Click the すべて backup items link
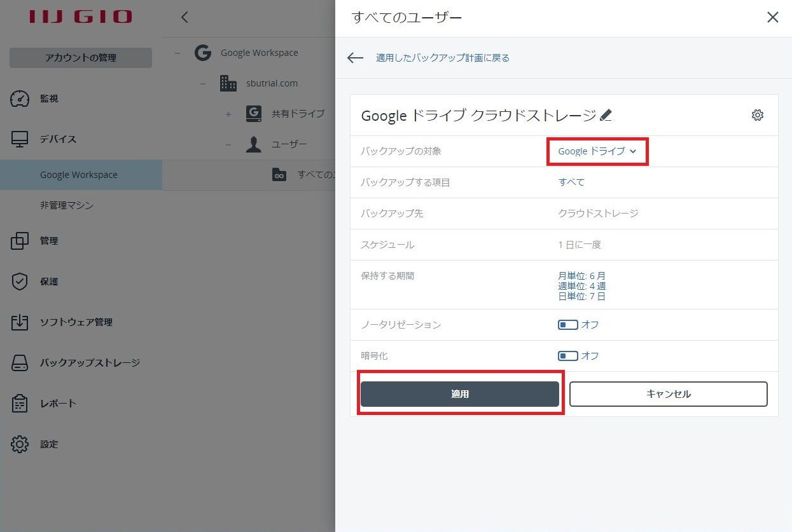 click(571, 182)
